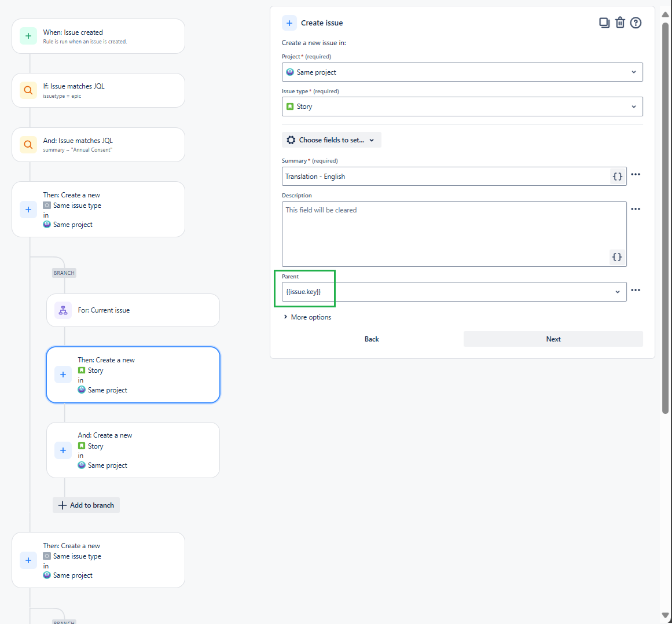Insert a smart value into the Summary field
Screen dimensions: 672x624
(617, 176)
